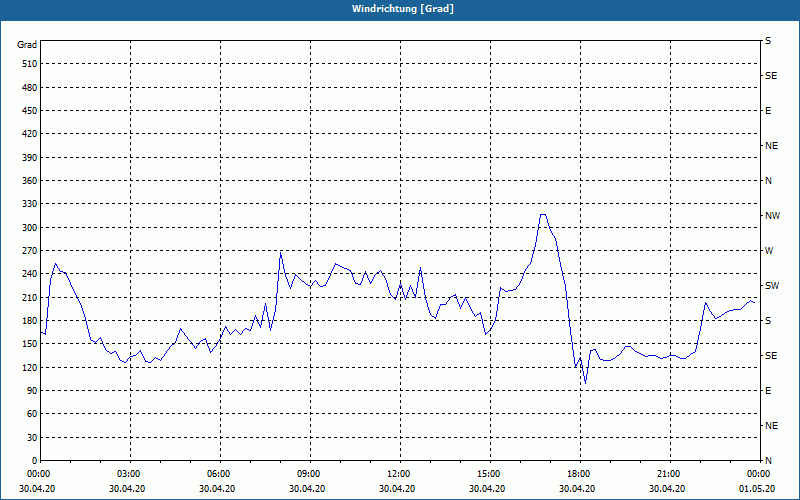Select the 'E' compass label beside the 90 gridline
The width and height of the screenshot is (800, 500).
tap(768, 391)
